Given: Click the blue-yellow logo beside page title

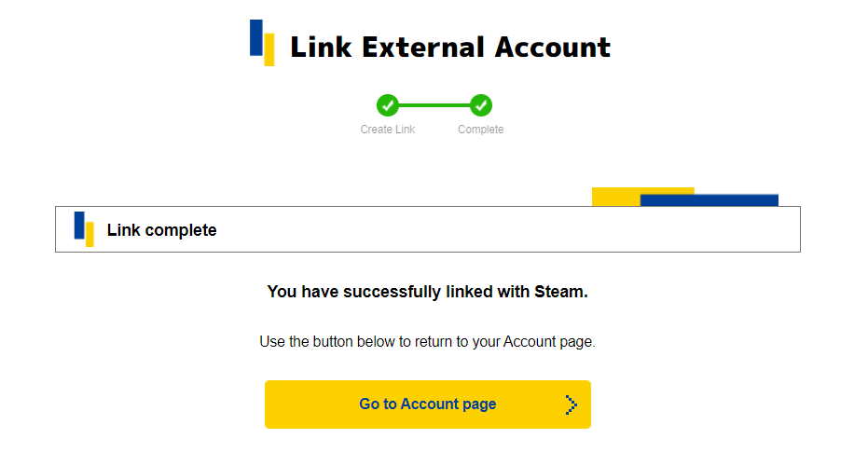Looking at the screenshot, I should 262,43.
